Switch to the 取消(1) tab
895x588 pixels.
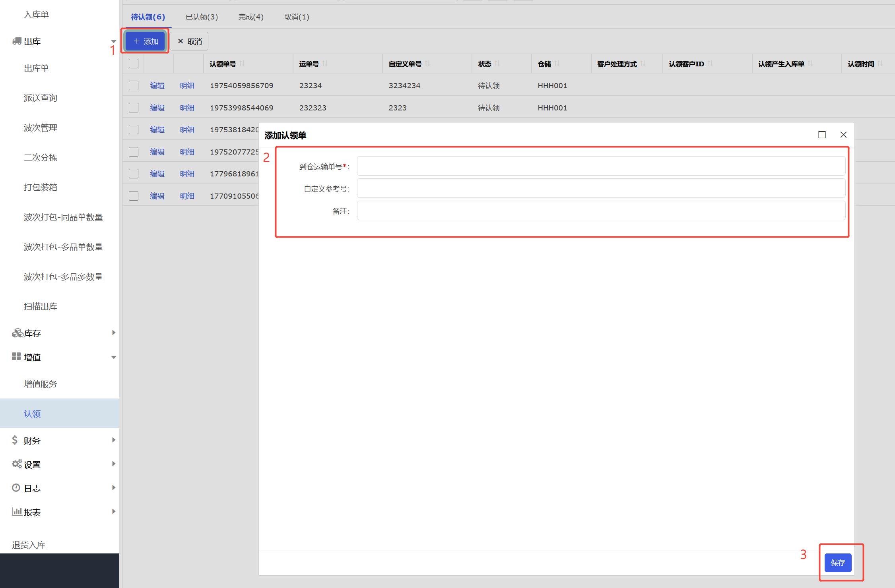[x=297, y=17]
